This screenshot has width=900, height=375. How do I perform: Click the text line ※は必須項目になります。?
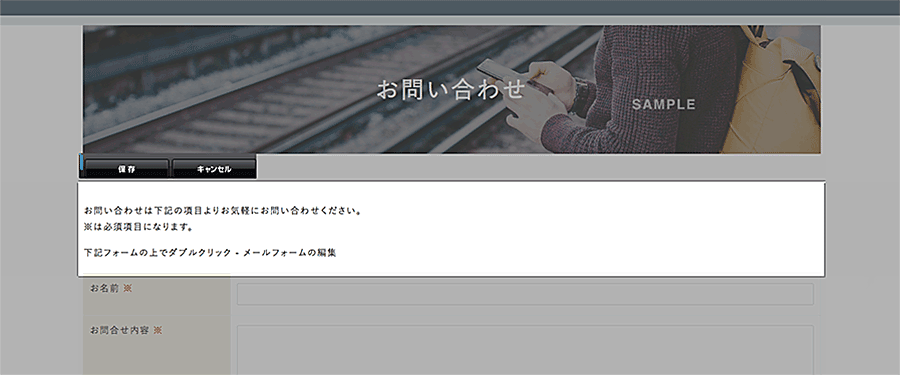138,227
